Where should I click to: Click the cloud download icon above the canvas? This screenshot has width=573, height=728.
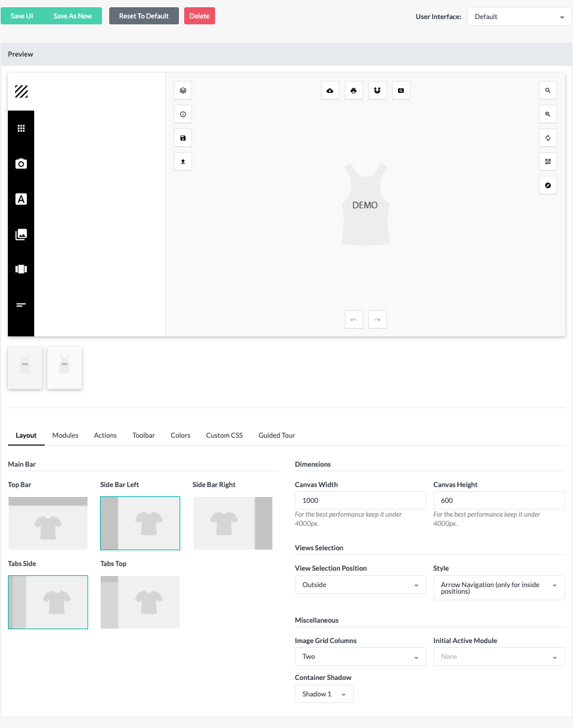pyautogui.click(x=330, y=90)
